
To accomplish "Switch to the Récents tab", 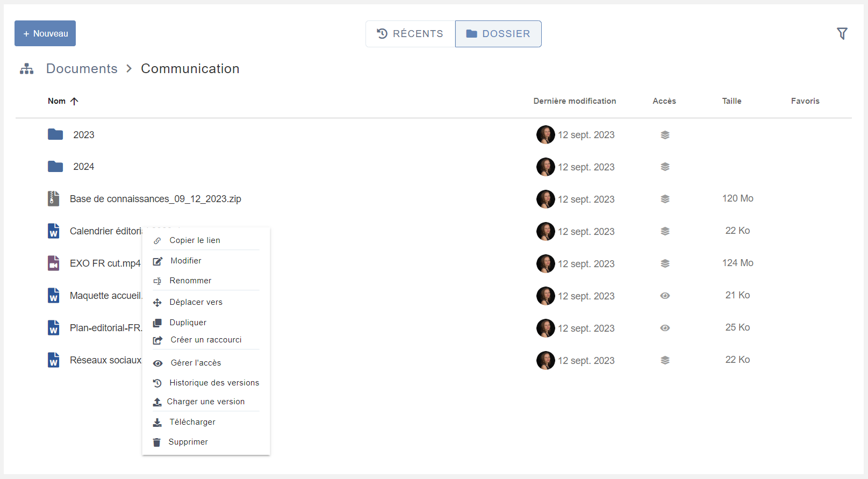I will pos(411,34).
